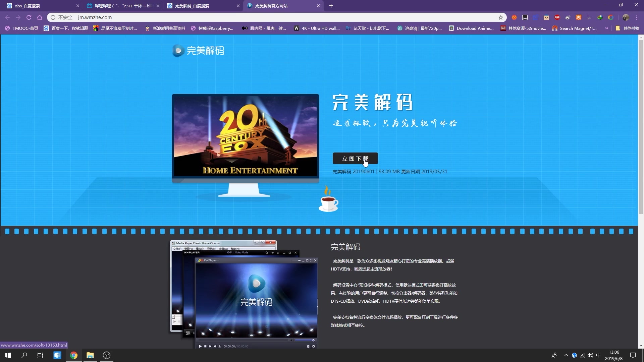Click the Tampermonkey extension icon
This screenshot has width=644, height=362.
pyautogui.click(x=525, y=17)
